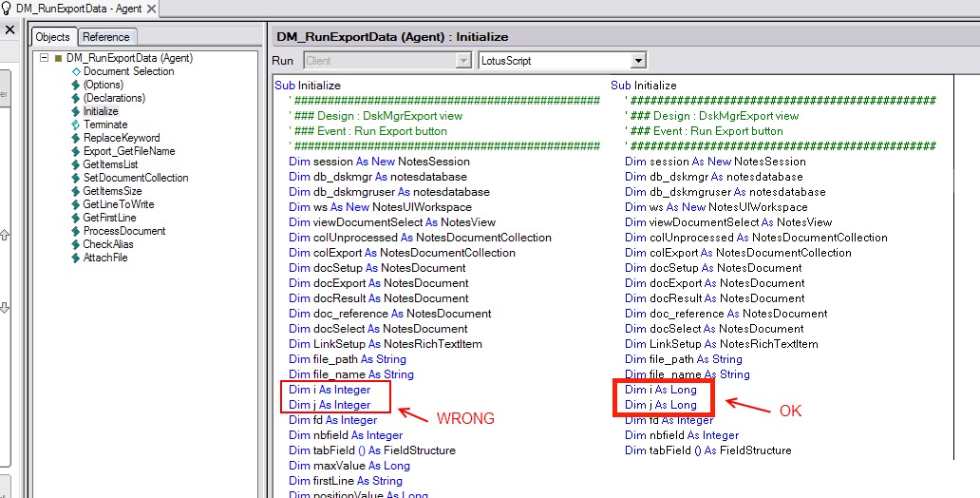Screen dimensions: 980x498
Task: Click the down arrow in the left sidebar
Action: 5,308
